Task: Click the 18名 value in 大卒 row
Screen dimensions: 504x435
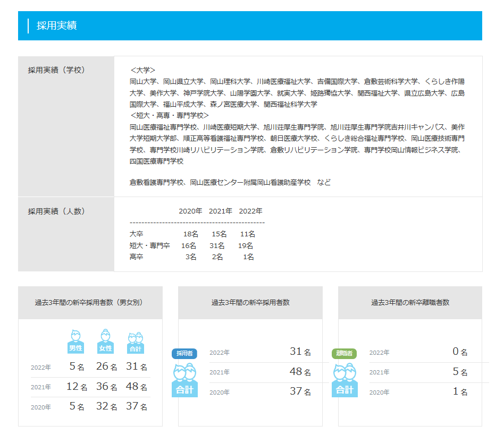Action: coord(191,234)
